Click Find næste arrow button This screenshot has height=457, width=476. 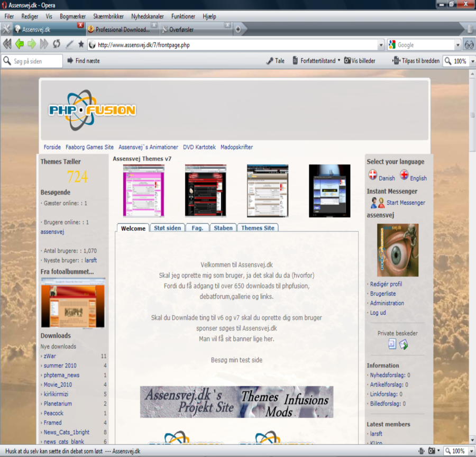pyautogui.click(x=70, y=60)
